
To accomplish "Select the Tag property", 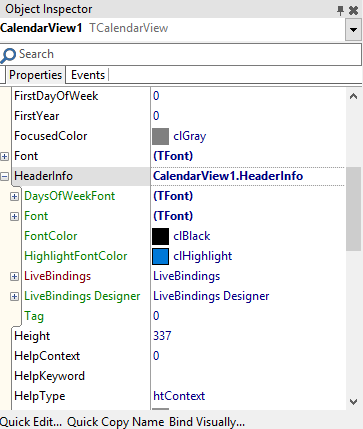I will [x=34, y=316].
